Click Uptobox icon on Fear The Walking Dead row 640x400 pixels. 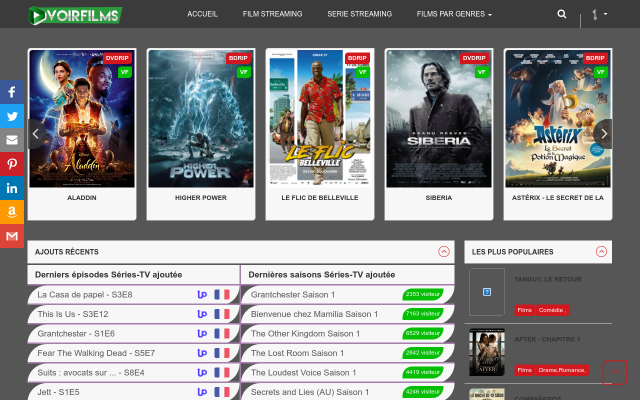202,353
